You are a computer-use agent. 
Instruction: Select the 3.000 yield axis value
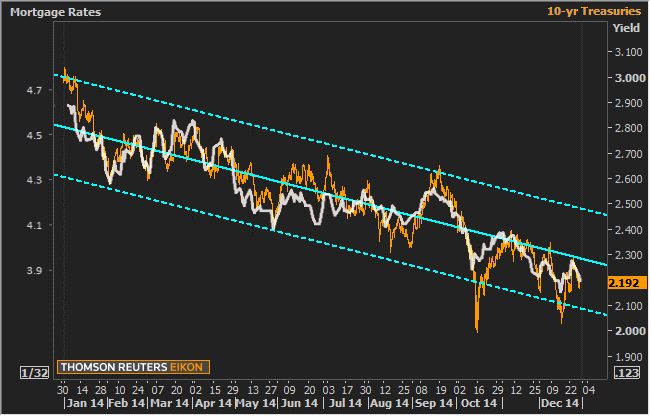coord(631,78)
